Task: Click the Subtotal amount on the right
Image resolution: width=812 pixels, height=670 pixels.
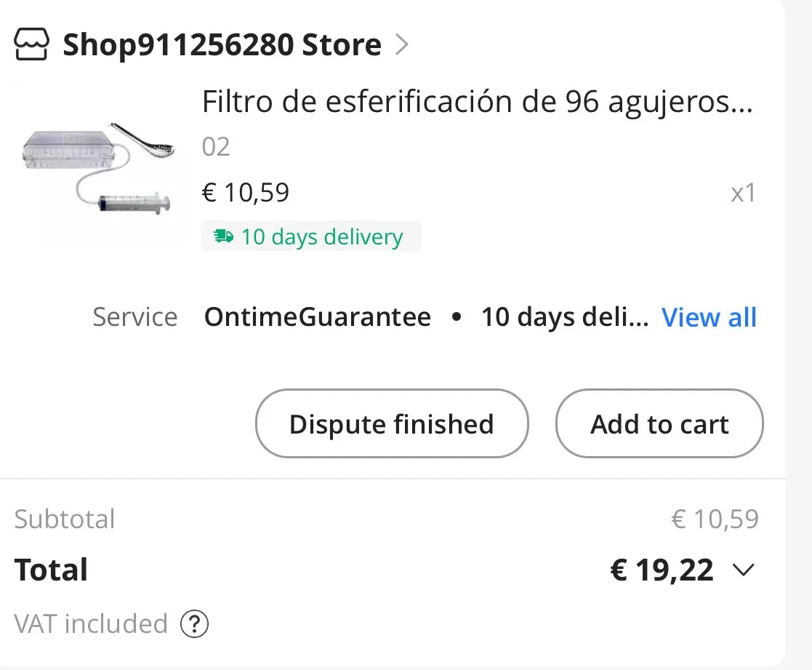Action: pyautogui.click(x=715, y=519)
